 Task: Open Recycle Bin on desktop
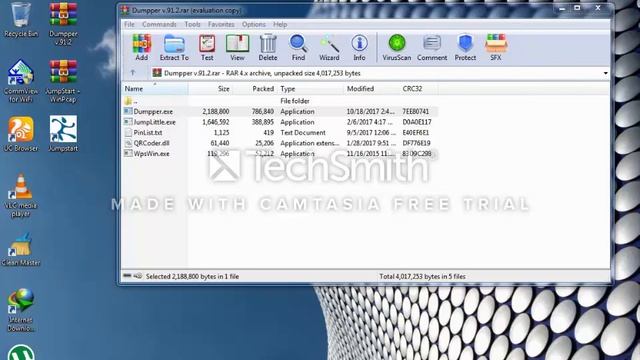(x=21, y=20)
